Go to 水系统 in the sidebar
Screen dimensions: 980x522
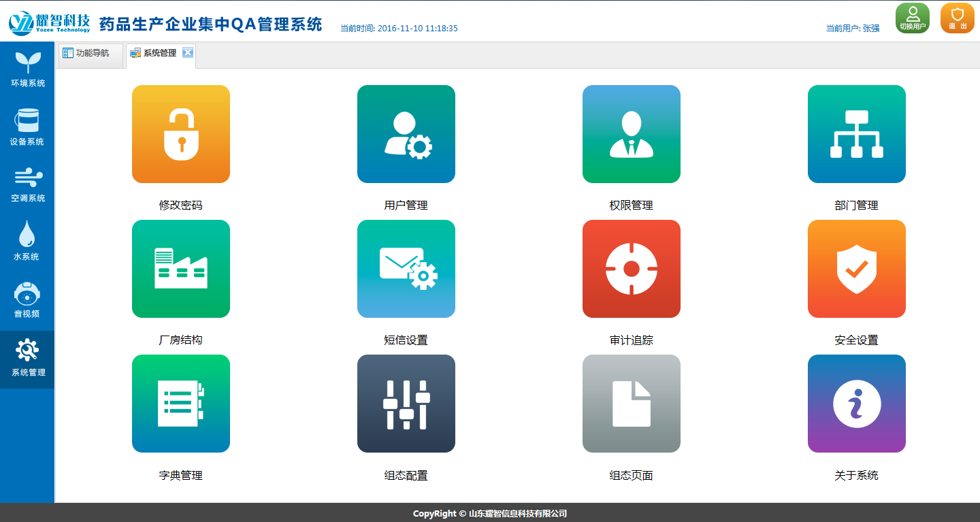[27, 242]
